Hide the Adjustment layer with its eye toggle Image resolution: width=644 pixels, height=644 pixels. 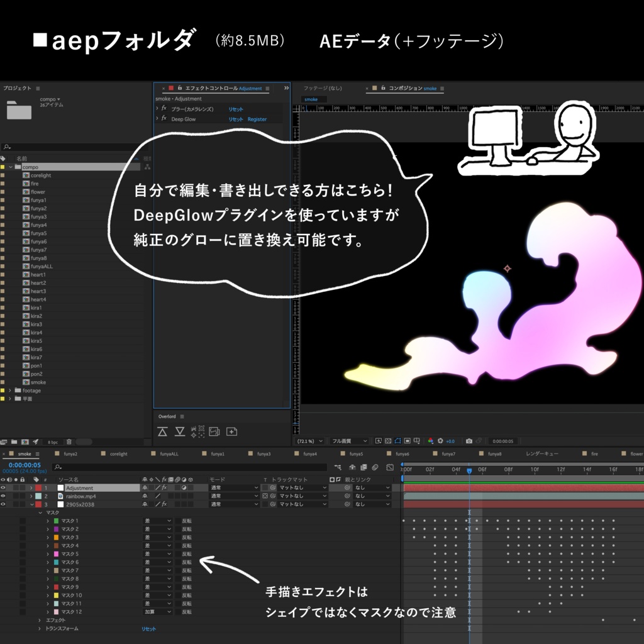[4, 487]
